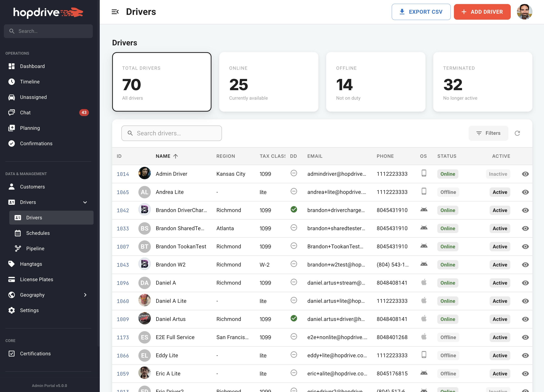Open Unassigned in the Operations section
The width and height of the screenshot is (544, 392).
tap(33, 97)
